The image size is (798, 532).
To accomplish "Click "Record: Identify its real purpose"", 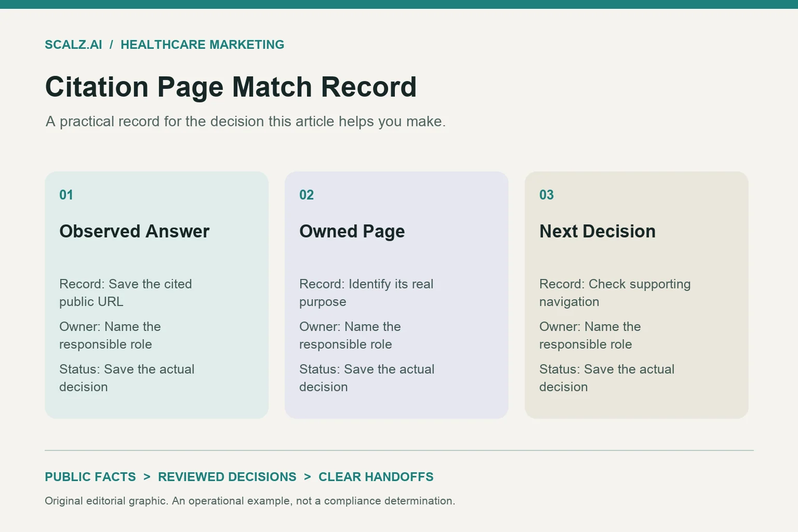I will pos(366,292).
